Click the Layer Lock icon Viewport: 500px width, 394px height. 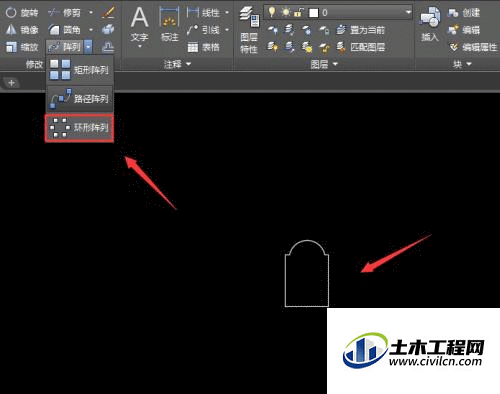pos(324,30)
